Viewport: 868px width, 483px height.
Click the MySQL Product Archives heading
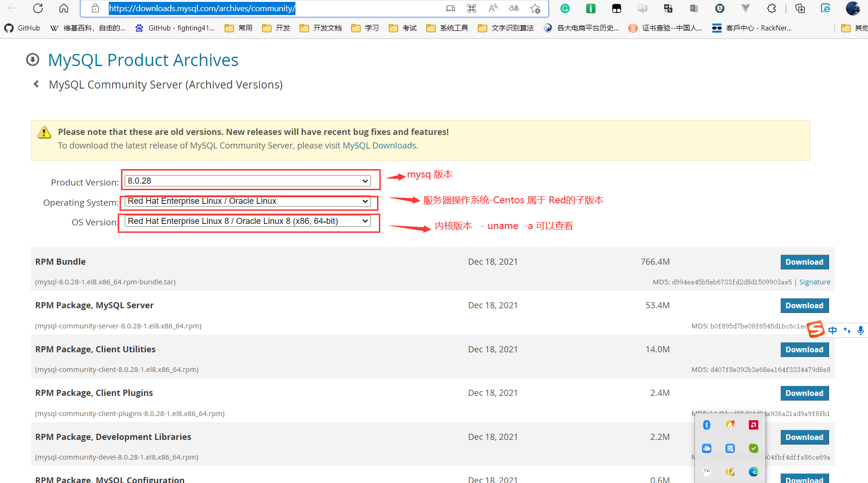pos(143,60)
